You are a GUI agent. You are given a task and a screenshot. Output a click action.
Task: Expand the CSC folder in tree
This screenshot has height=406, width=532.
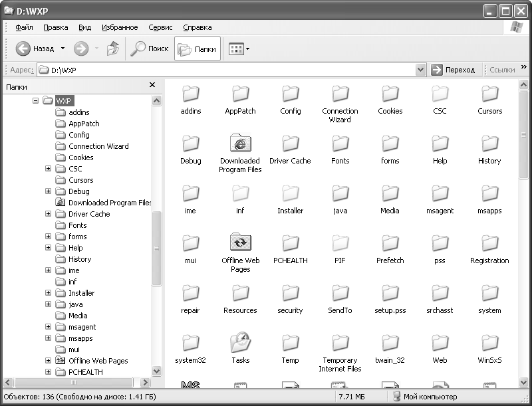pos(48,169)
